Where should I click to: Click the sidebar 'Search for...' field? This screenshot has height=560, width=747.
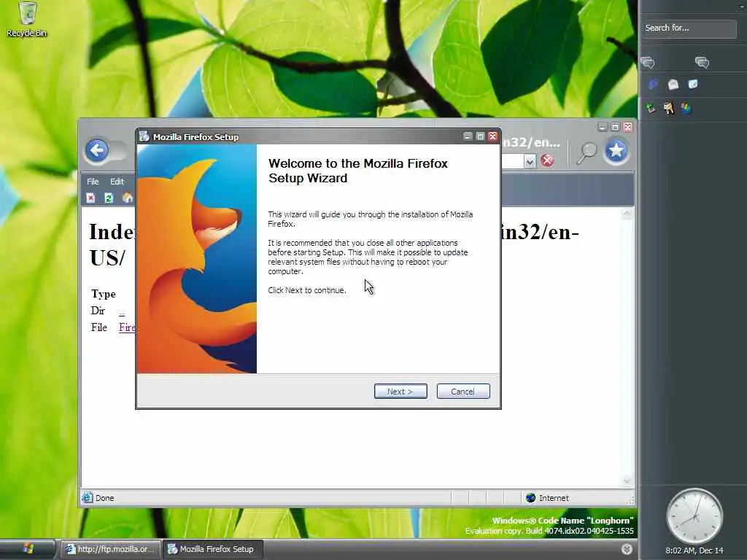click(689, 28)
